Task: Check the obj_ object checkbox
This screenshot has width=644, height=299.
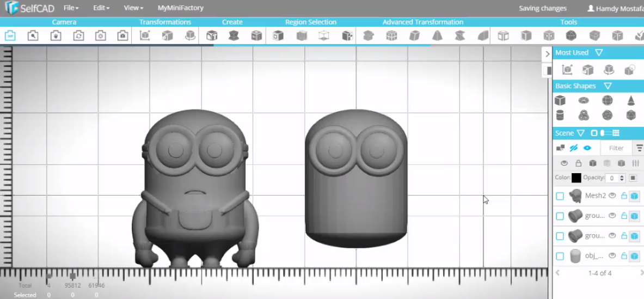Action: [x=560, y=257]
